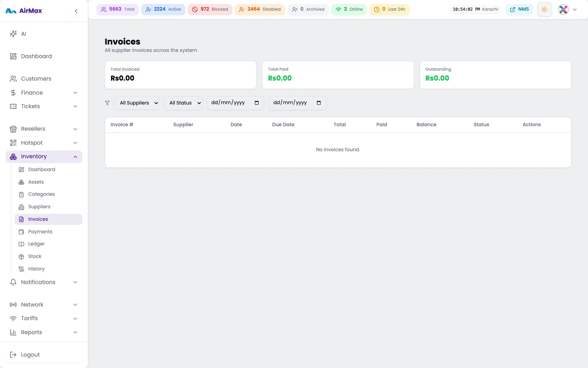The image size is (588, 368).
Task: Expand the Reports menu chevron
Action: point(75,332)
